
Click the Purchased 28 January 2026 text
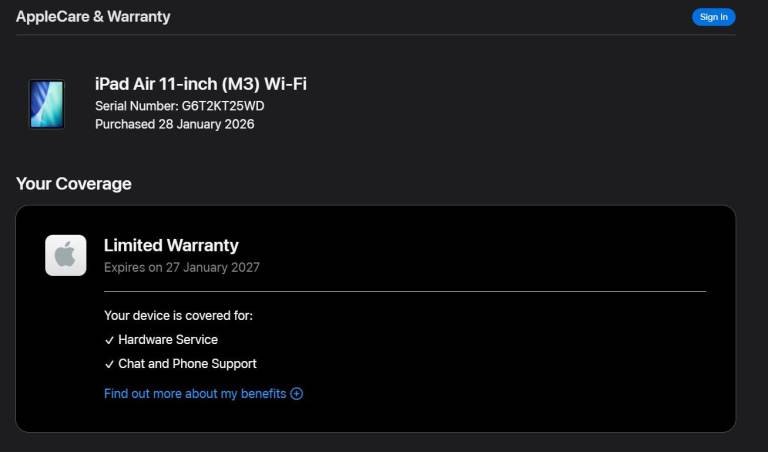pyautogui.click(x=174, y=124)
